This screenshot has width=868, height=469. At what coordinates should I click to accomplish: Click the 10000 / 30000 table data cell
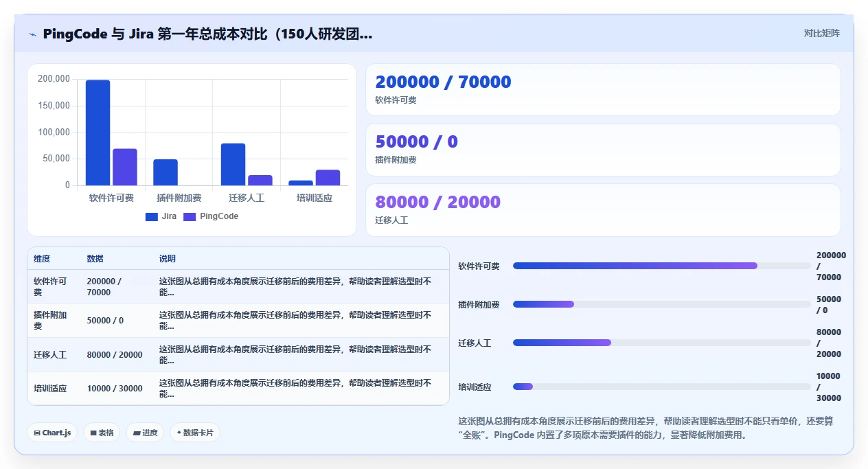(117, 389)
